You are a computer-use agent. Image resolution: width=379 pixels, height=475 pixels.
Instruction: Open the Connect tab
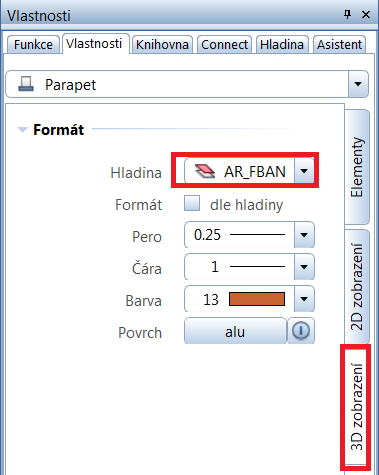coord(224,45)
